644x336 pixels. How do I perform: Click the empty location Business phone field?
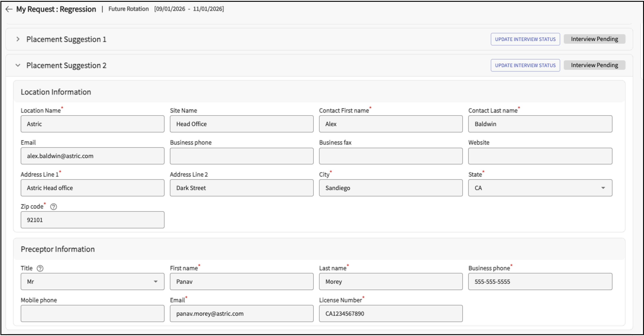[x=242, y=156]
